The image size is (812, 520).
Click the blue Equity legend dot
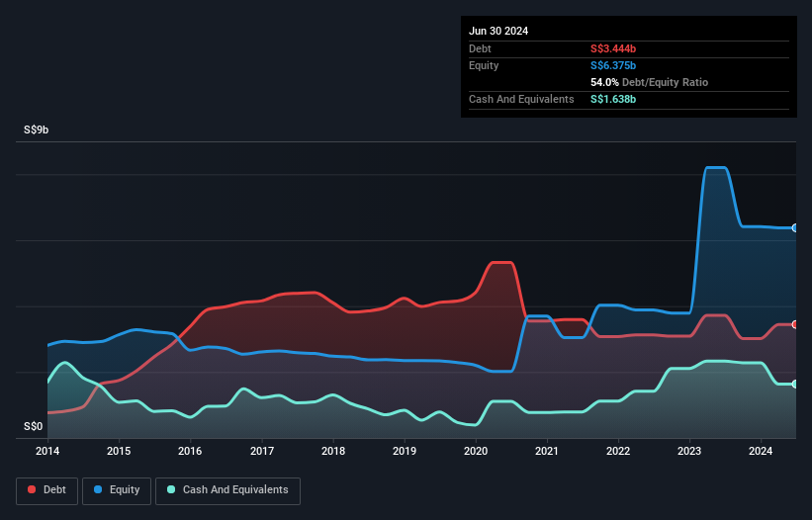click(98, 489)
